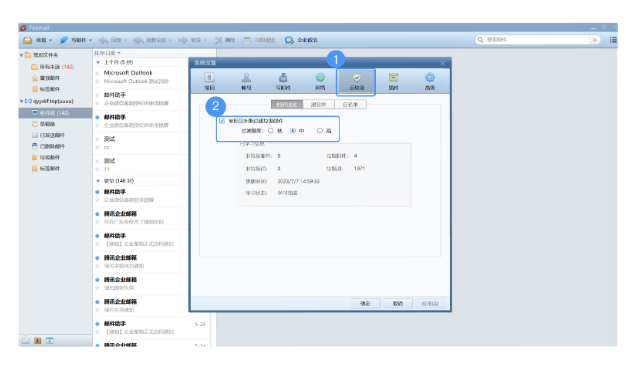Click the Delete cross icon in toolbar
Screen dimensions: 626x372
coord(218,40)
